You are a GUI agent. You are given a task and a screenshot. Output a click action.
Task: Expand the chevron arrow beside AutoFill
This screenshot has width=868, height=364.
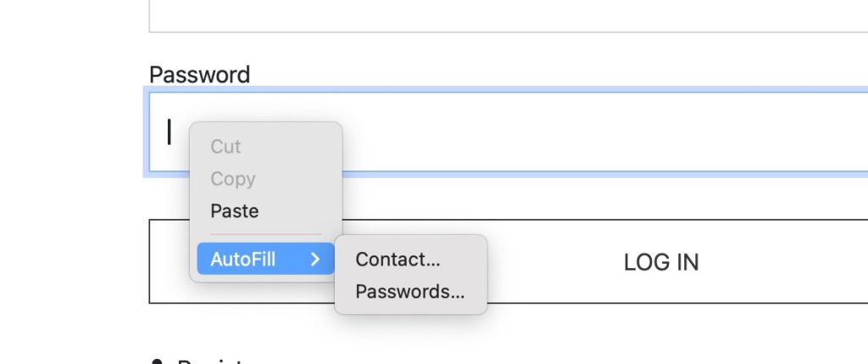315,260
